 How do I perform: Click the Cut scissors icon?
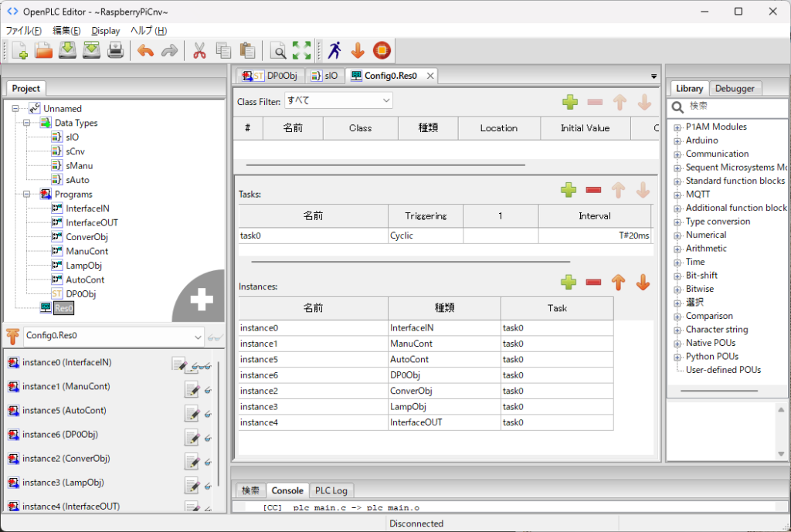pyautogui.click(x=199, y=50)
